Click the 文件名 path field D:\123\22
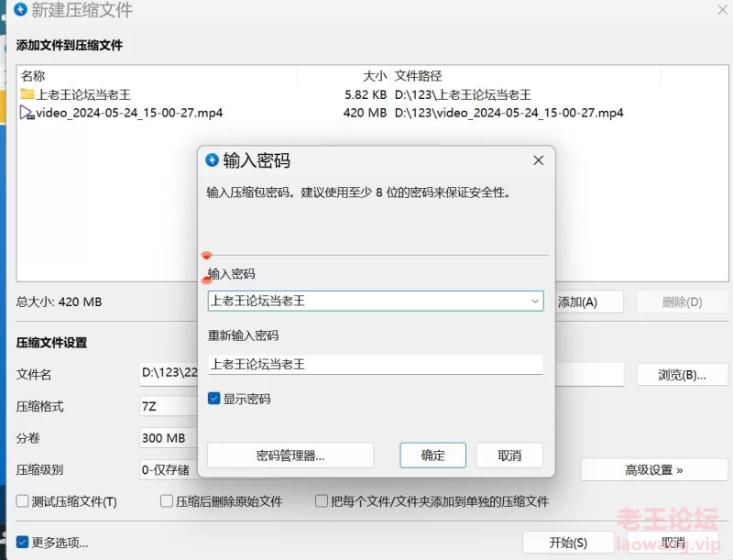This screenshot has height=560, width=733. pos(170,373)
